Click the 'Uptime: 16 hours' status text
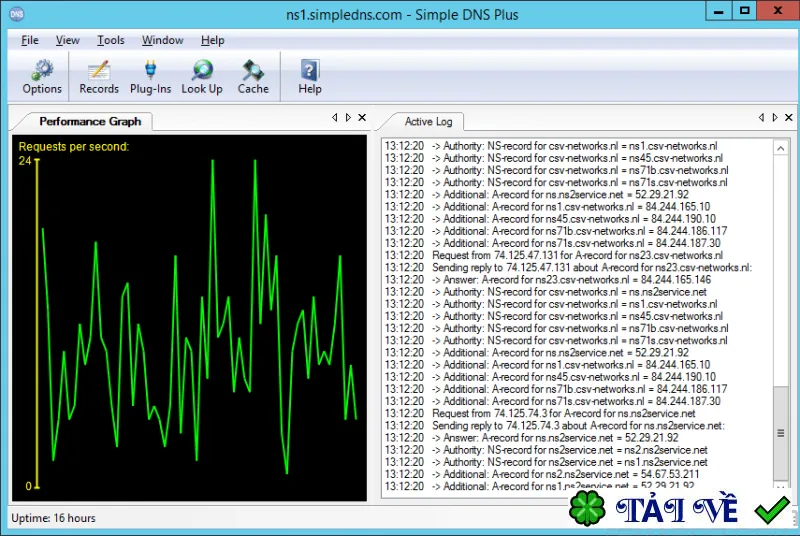The width and height of the screenshot is (800, 536). 53,518
